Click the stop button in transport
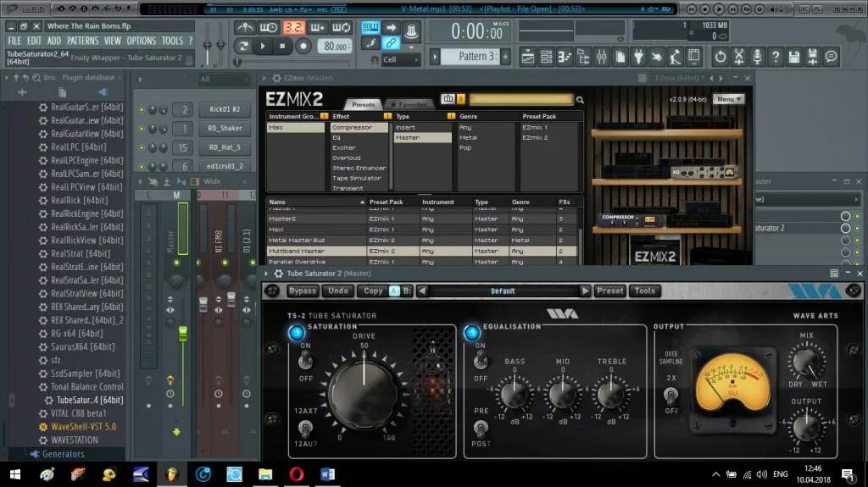This screenshot has height=487, width=868. click(x=282, y=46)
